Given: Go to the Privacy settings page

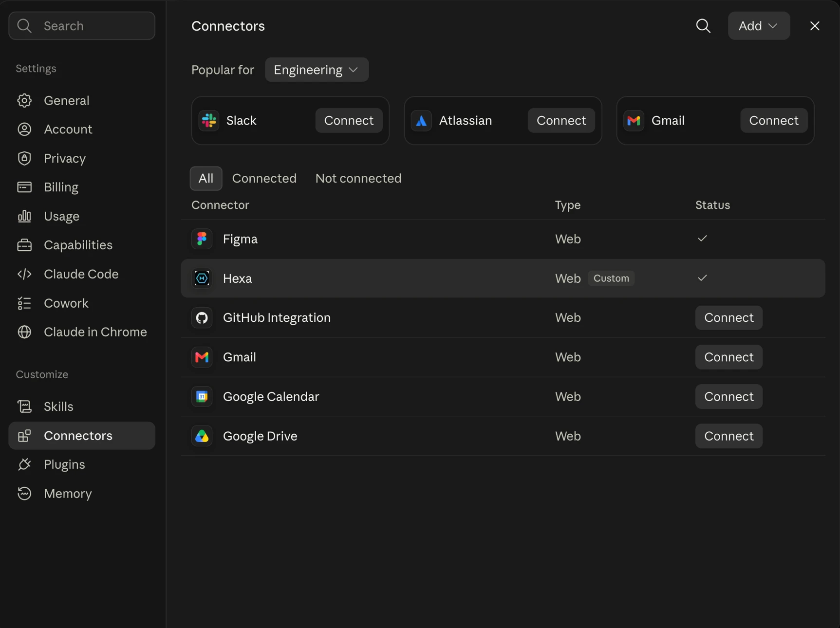Looking at the screenshot, I should pos(82,158).
